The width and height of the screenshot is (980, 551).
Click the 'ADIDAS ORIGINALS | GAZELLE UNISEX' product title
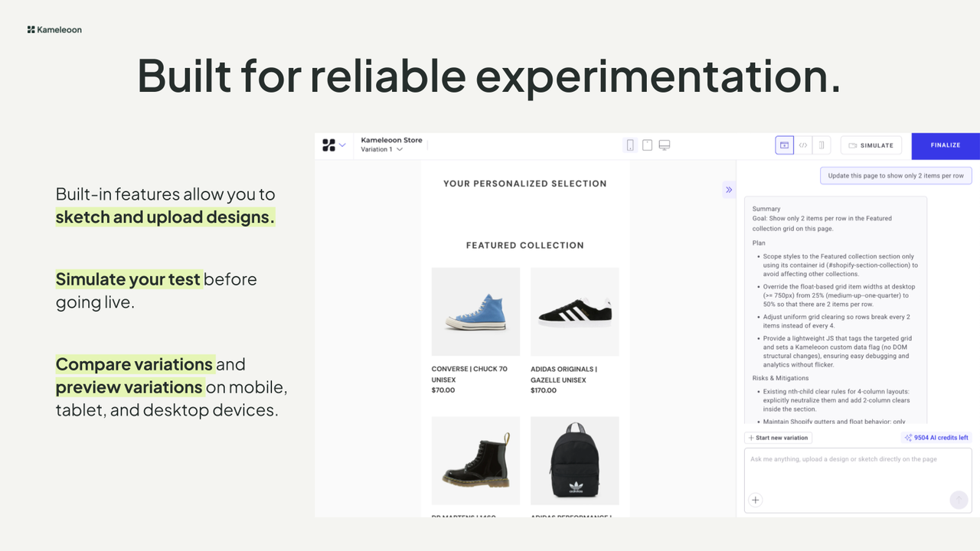coord(563,374)
